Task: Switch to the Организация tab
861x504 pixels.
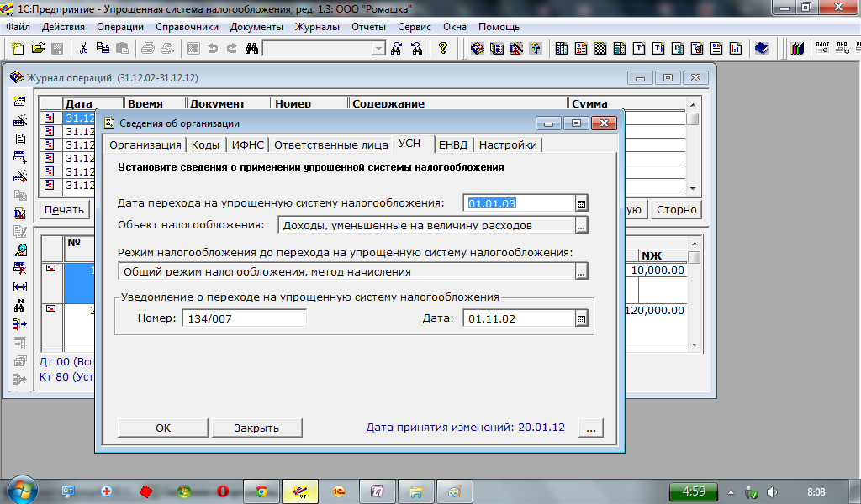Action: tap(145, 144)
